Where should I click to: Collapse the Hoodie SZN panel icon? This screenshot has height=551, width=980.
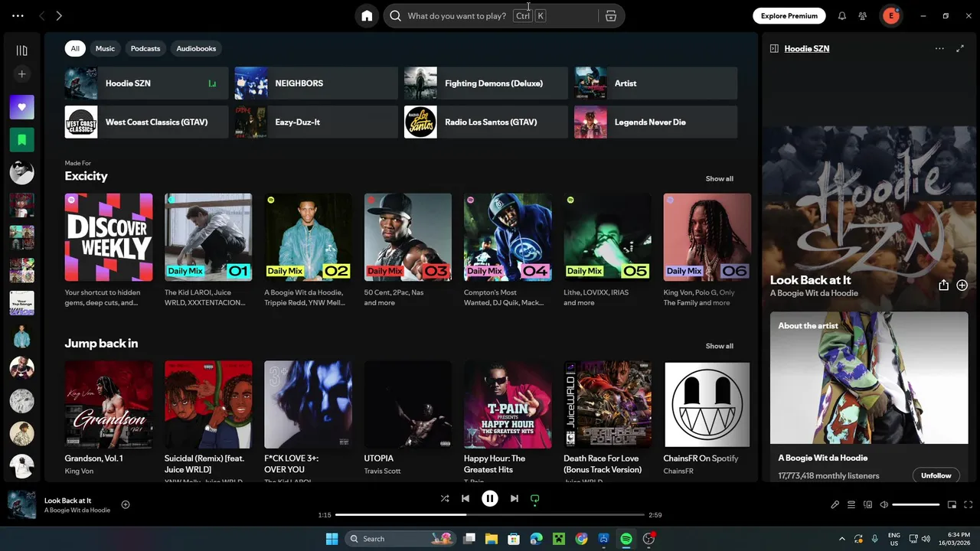[774, 48]
